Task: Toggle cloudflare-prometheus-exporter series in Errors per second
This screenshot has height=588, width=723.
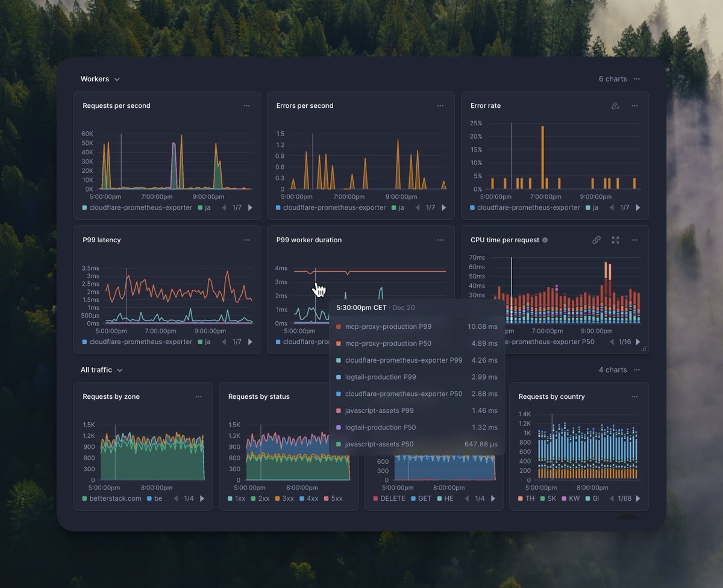Action: click(331, 207)
